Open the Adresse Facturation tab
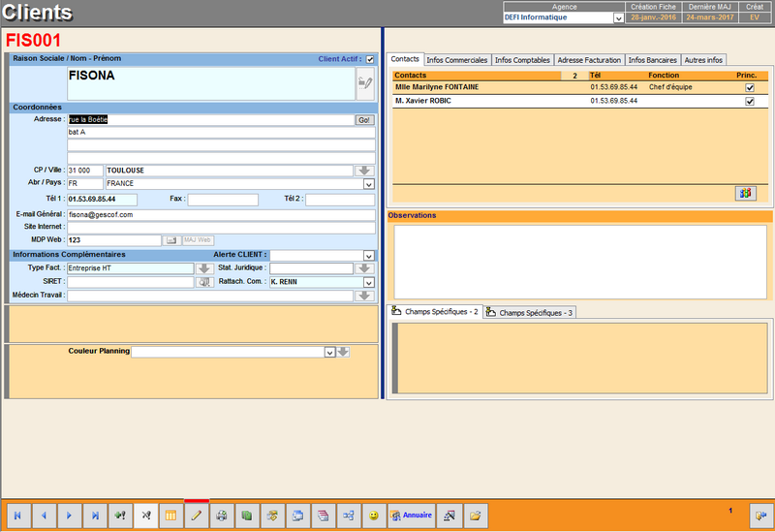Image resolution: width=775 pixels, height=532 pixels. click(589, 60)
